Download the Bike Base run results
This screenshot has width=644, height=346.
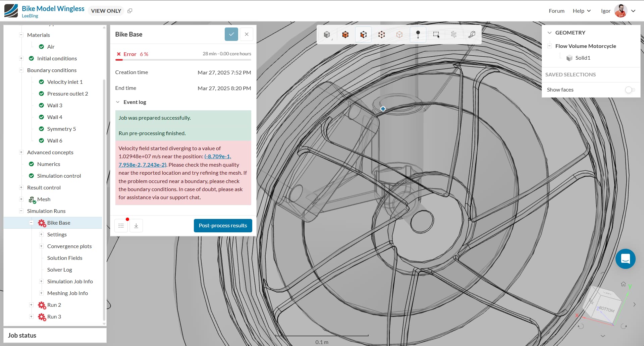pos(136,226)
